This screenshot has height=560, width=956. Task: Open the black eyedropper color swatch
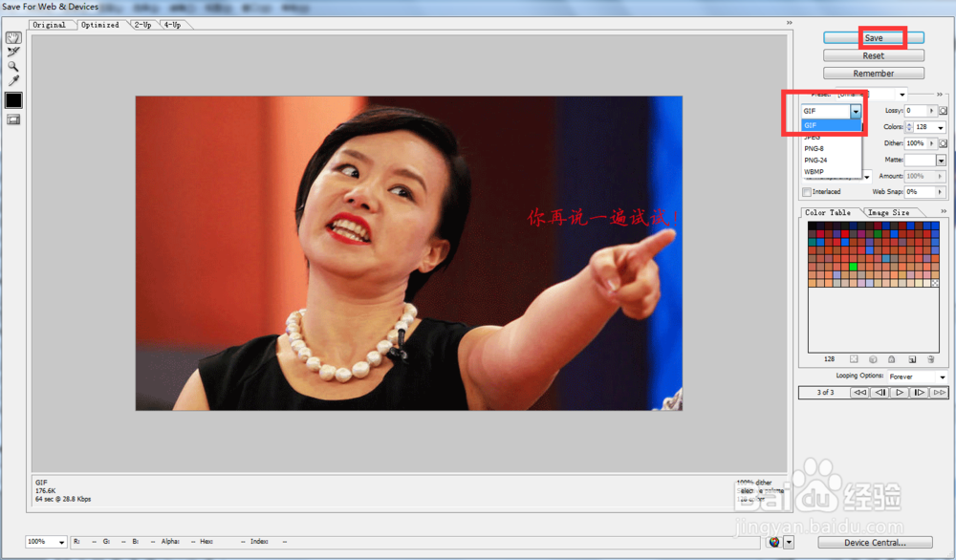tap(13, 100)
